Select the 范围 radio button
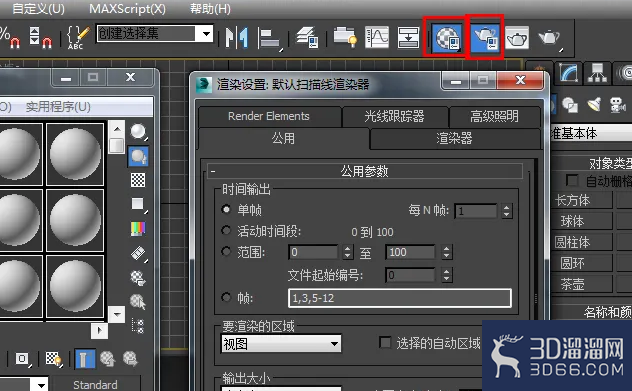 (226, 252)
